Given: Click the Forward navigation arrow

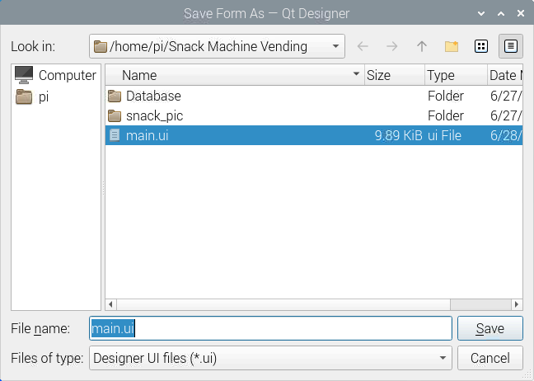Looking at the screenshot, I should pyautogui.click(x=392, y=46).
